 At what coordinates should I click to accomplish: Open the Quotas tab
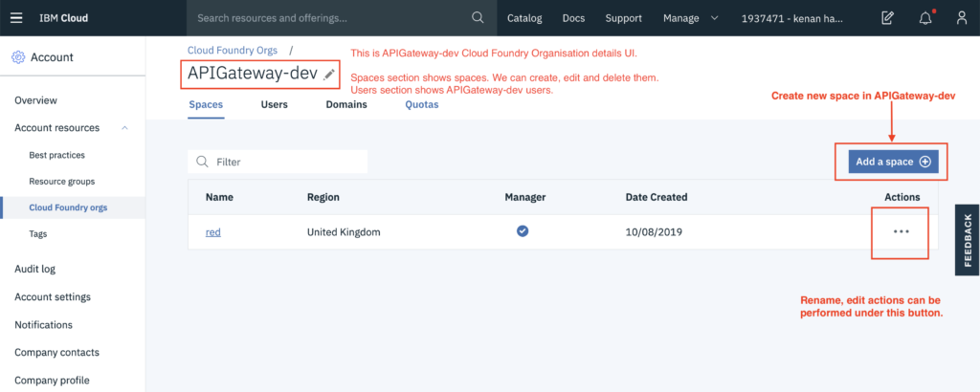point(421,105)
